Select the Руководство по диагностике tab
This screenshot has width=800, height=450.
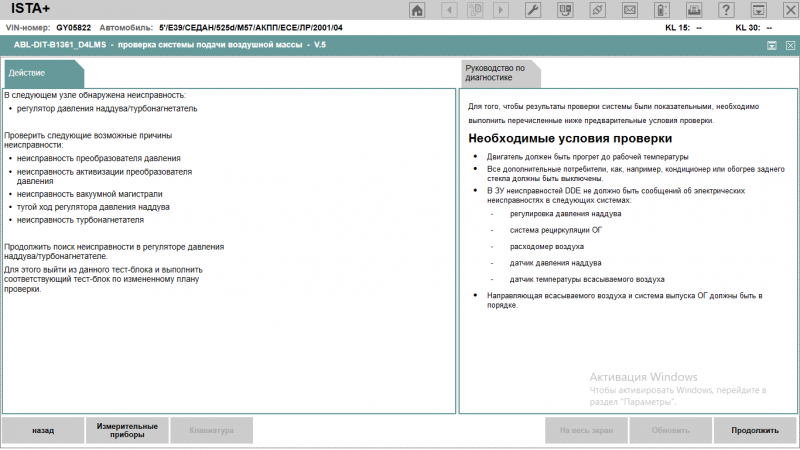[x=500, y=73]
